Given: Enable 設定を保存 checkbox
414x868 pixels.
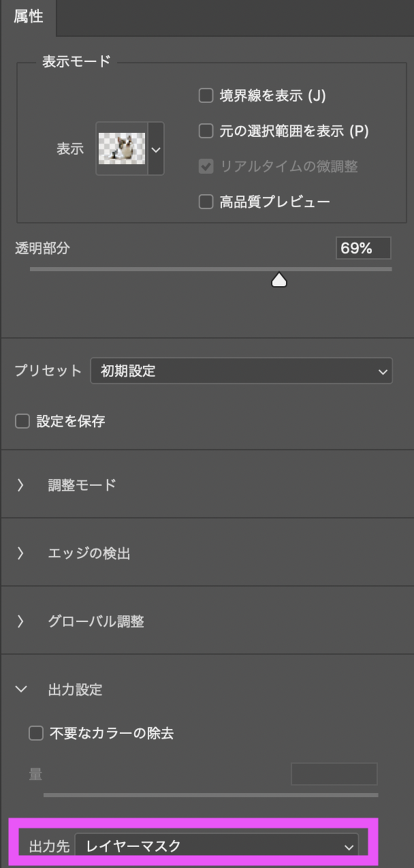Looking at the screenshot, I should point(22,421).
